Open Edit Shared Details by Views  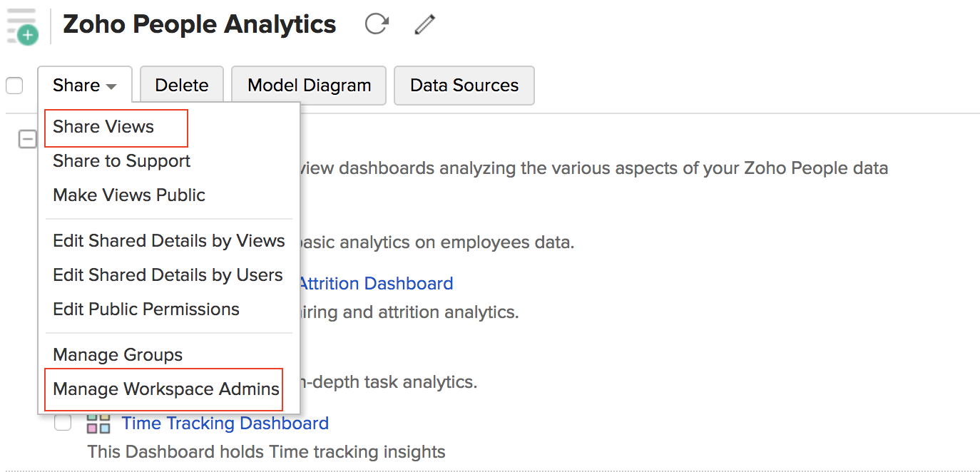169,241
